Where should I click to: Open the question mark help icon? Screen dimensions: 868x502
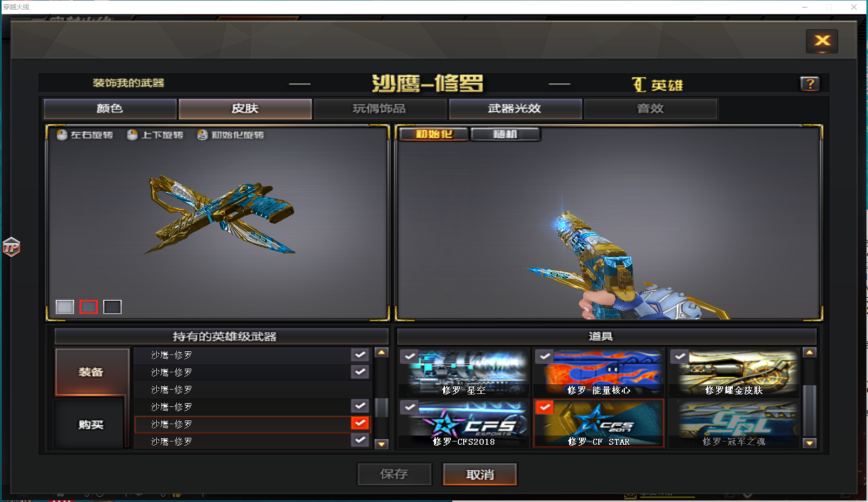point(810,84)
